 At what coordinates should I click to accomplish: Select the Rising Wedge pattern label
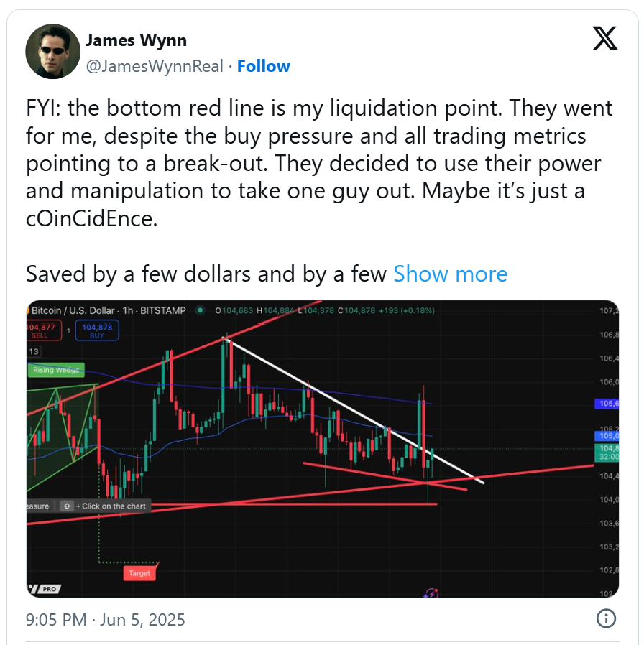[x=56, y=370]
